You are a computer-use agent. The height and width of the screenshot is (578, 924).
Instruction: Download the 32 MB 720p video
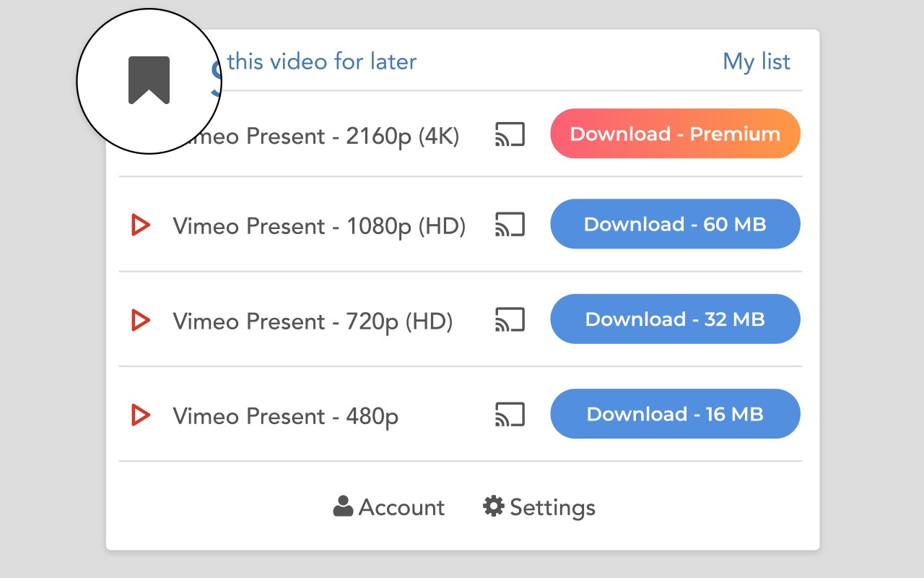[x=675, y=319]
